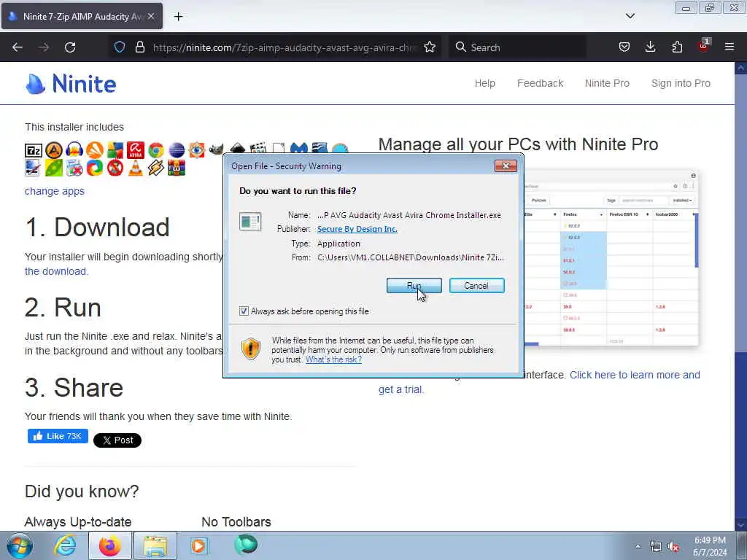
Task: Click the VLC traffic cone icon
Action: tap(136, 168)
